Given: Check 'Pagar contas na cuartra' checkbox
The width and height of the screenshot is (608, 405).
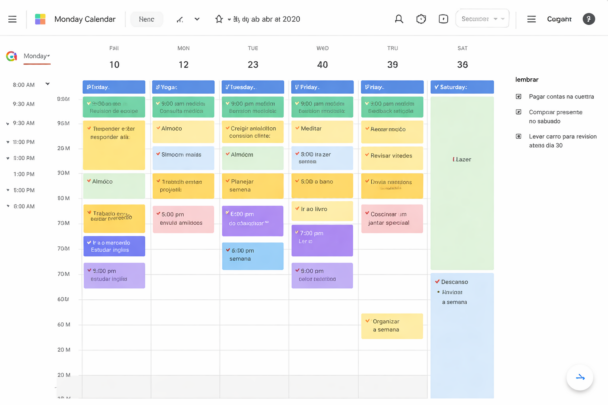Looking at the screenshot, I should pos(519,97).
